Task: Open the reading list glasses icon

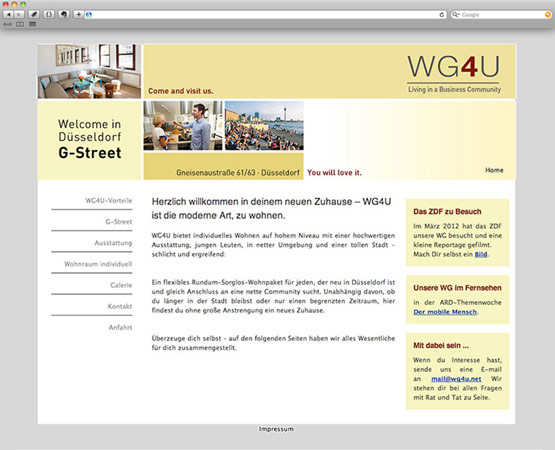Action: coord(7,24)
